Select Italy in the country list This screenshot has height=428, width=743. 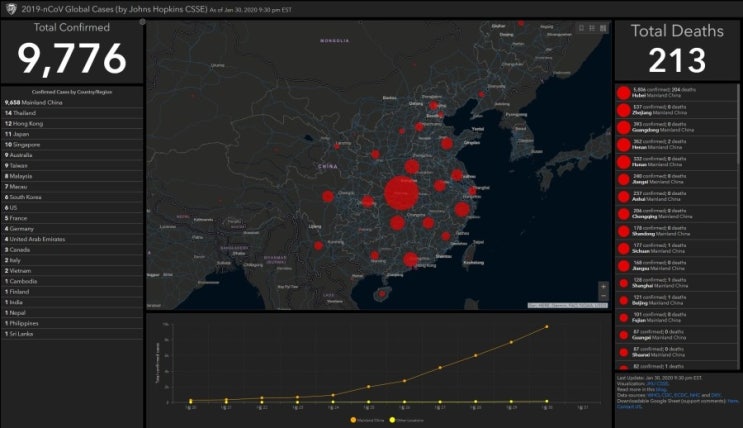(72, 260)
